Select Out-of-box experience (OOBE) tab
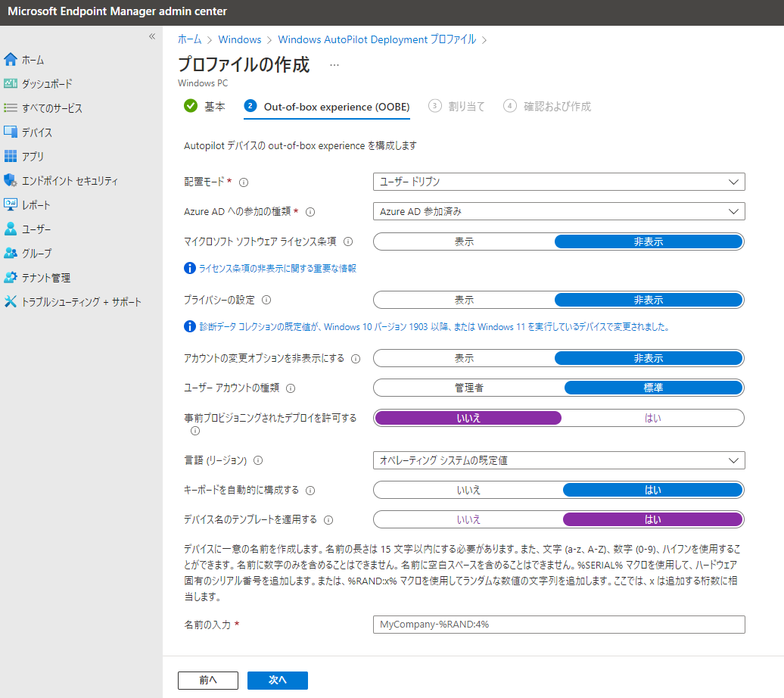 point(327,107)
